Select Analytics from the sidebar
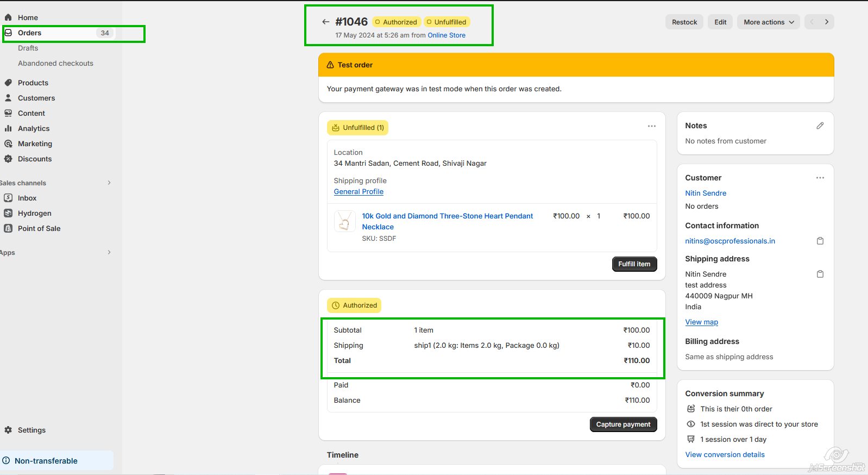The height and width of the screenshot is (475, 868). [34, 128]
